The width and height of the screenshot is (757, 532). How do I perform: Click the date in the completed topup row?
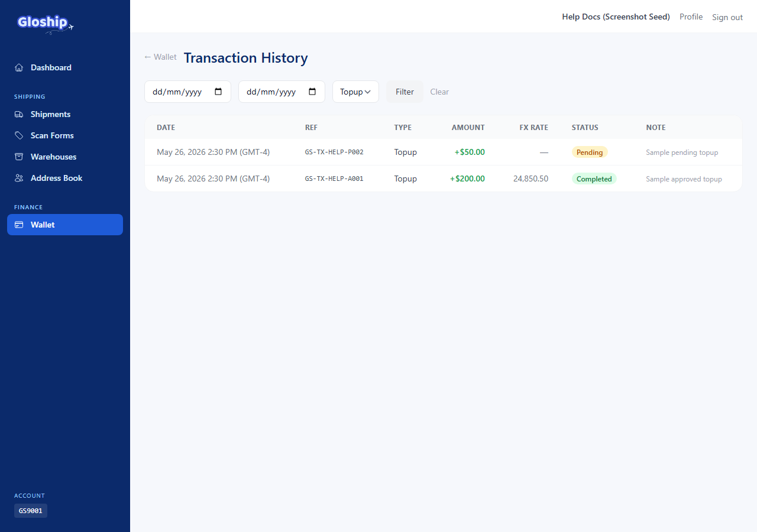[x=213, y=179]
